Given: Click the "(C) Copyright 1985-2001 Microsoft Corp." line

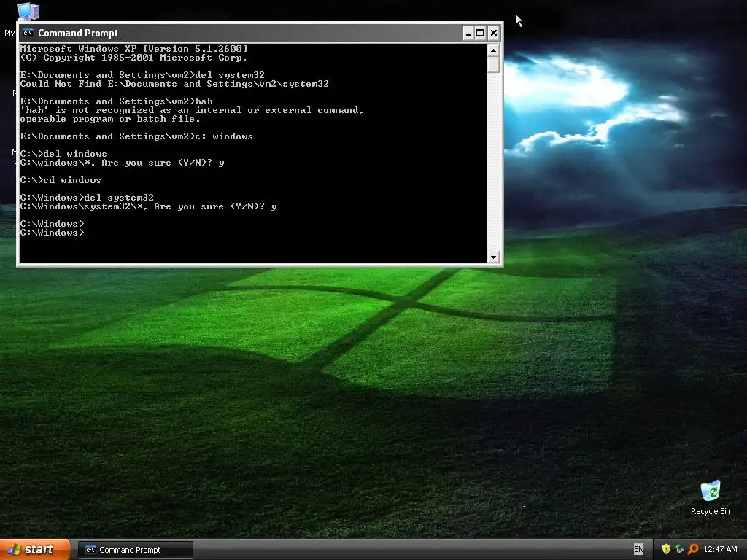Looking at the screenshot, I should (133, 58).
